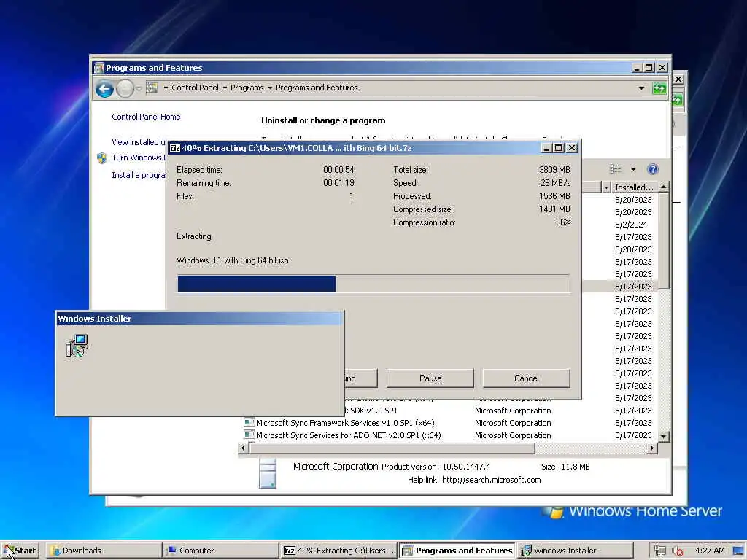Click green refresh icon in background window

coord(678,100)
